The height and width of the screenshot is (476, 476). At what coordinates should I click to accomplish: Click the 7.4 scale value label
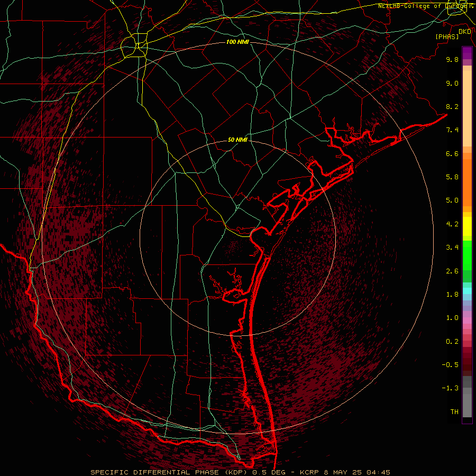pos(452,130)
